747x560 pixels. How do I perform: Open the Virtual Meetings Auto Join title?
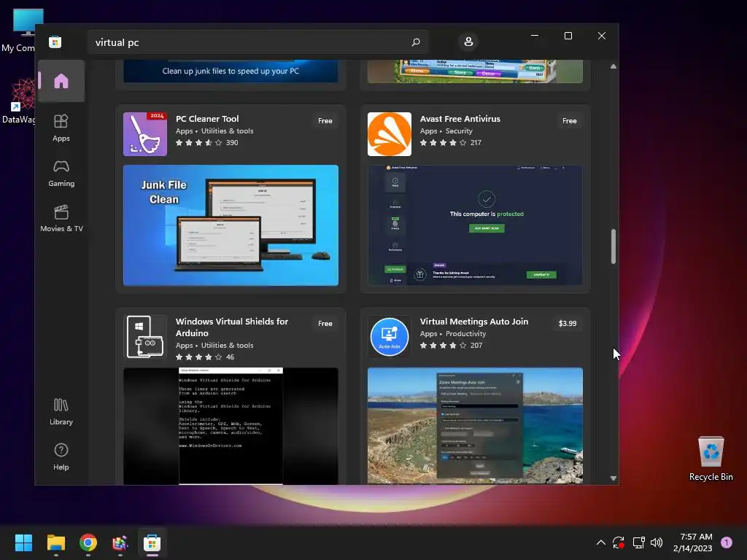[474, 322]
